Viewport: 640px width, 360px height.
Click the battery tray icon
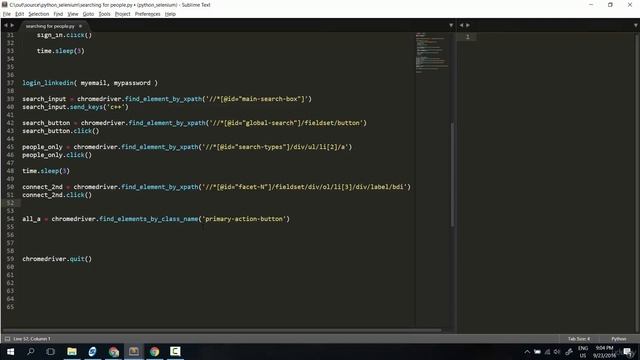click(537, 352)
